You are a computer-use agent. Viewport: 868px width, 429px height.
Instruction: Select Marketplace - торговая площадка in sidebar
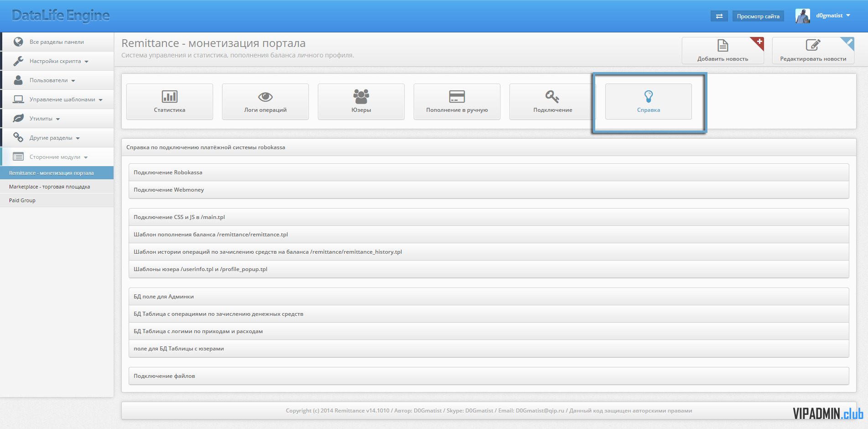(57, 187)
